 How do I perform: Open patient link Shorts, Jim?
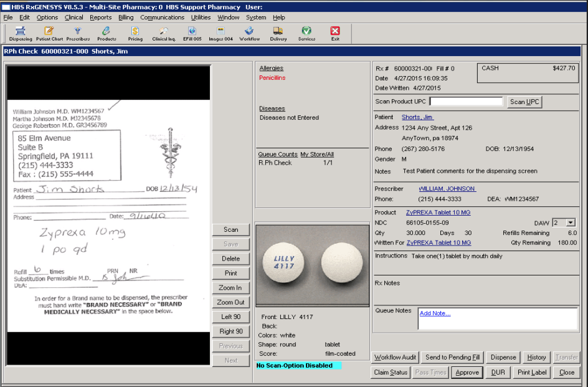tap(417, 117)
